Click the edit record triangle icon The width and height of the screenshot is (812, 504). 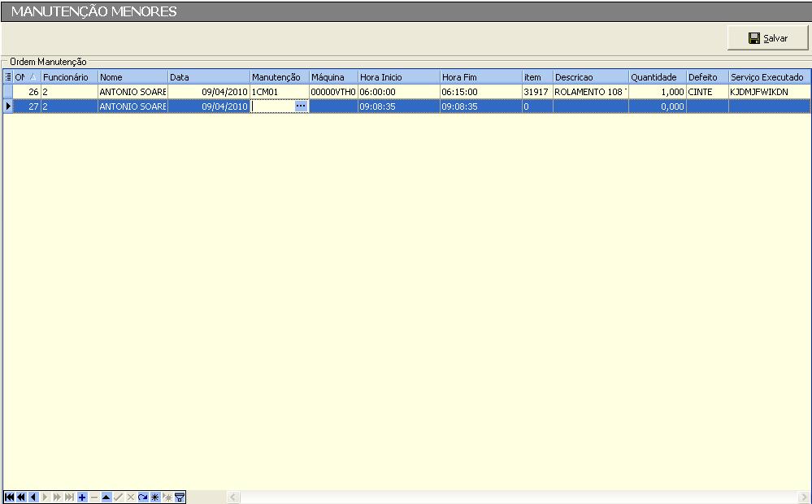pos(106,497)
